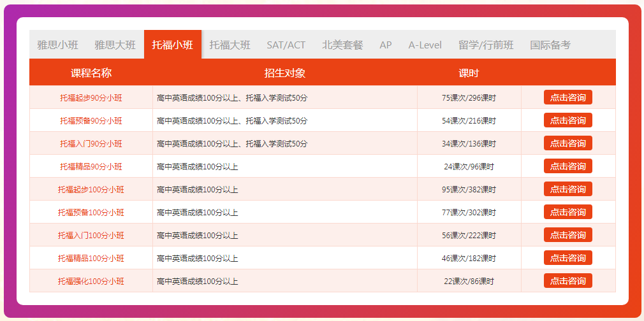Select the 77课次/302课时 cell
The height and width of the screenshot is (321, 644).
coord(469,213)
